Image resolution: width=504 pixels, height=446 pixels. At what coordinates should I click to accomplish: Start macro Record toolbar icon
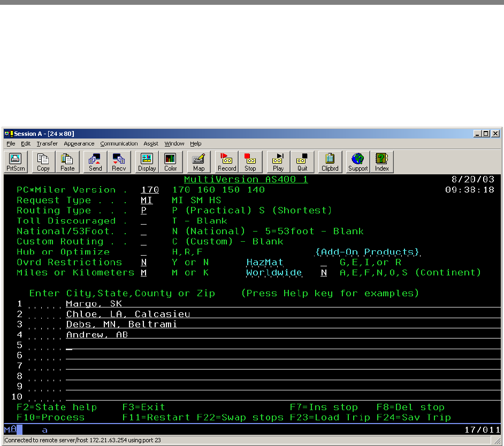[227, 162]
